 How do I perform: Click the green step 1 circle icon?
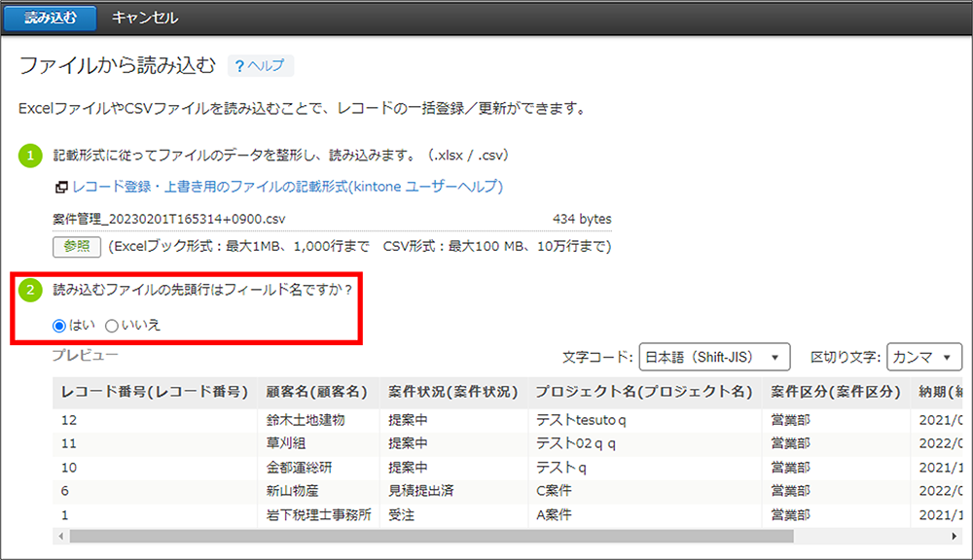pos(30,156)
